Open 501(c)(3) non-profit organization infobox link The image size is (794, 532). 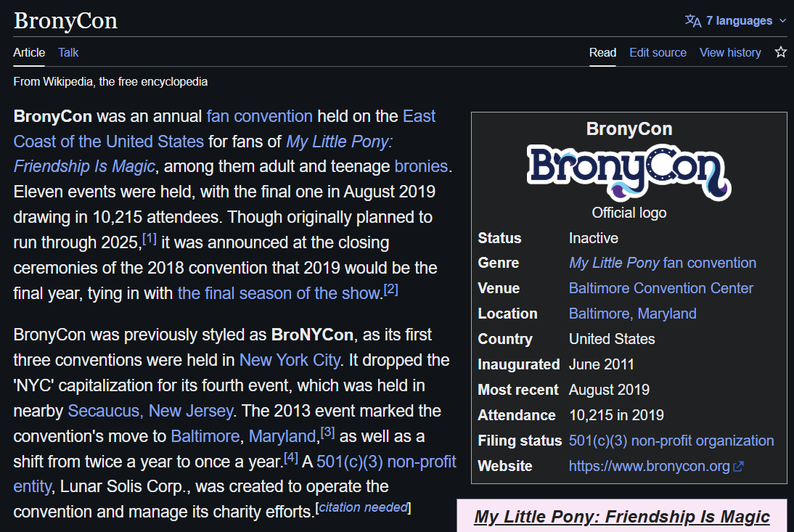[671, 441]
